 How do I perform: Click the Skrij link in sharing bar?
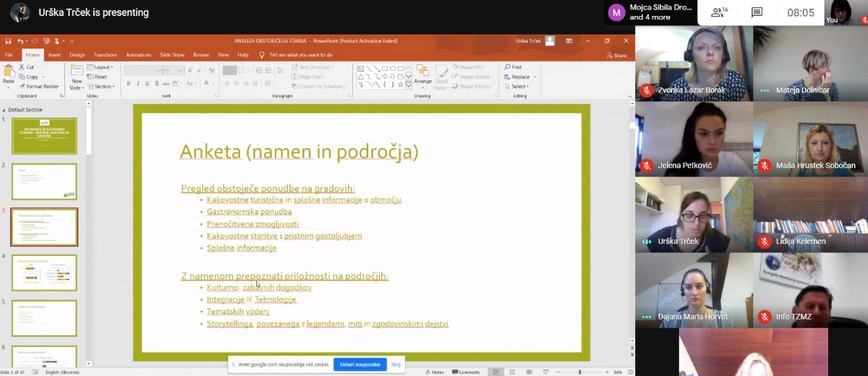click(396, 364)
